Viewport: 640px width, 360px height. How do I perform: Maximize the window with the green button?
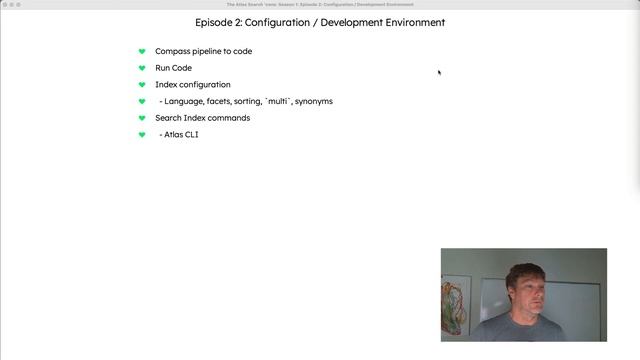[x=18, y=4]
